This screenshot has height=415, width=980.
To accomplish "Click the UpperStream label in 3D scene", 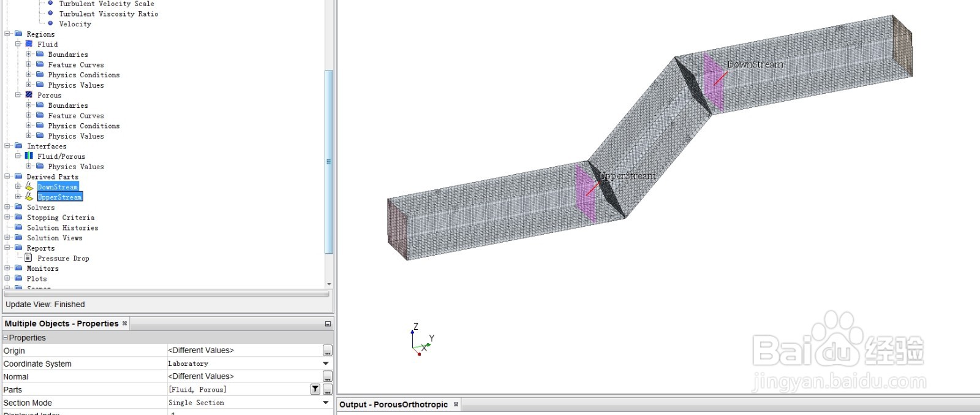I will tap(627, 176).
